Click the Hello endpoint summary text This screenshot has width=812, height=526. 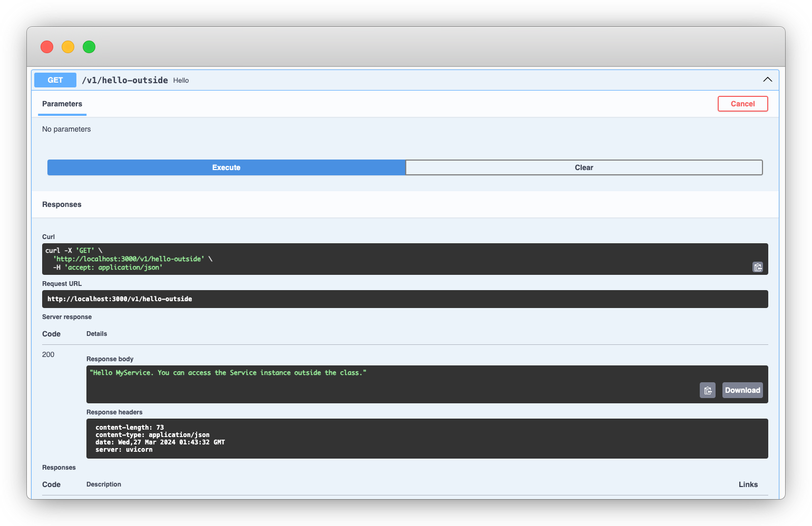pos(181,81)
